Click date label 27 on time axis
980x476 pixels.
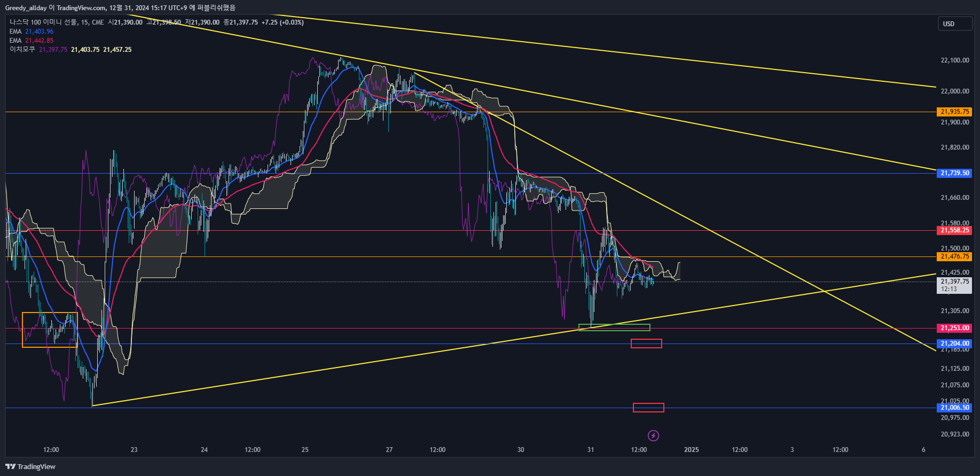pos(389,450)
